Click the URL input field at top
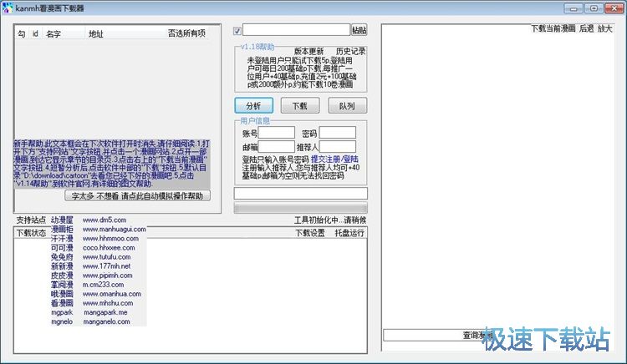 296,29
